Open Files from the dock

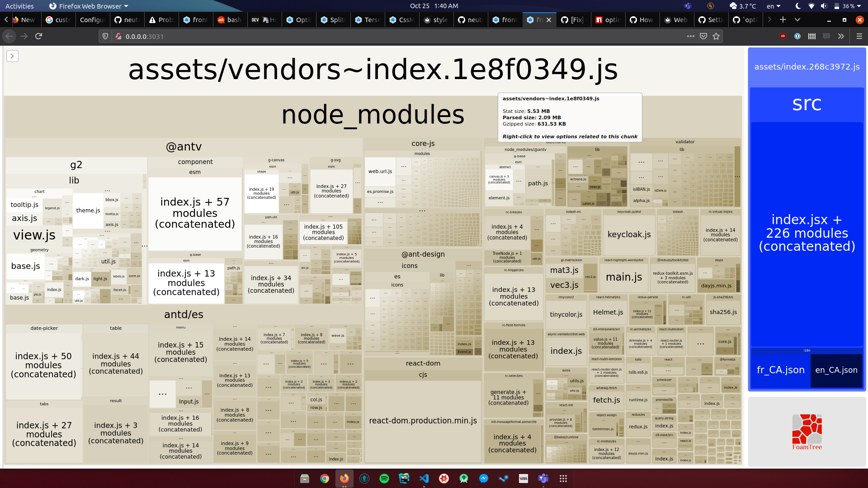coord(305,478)
